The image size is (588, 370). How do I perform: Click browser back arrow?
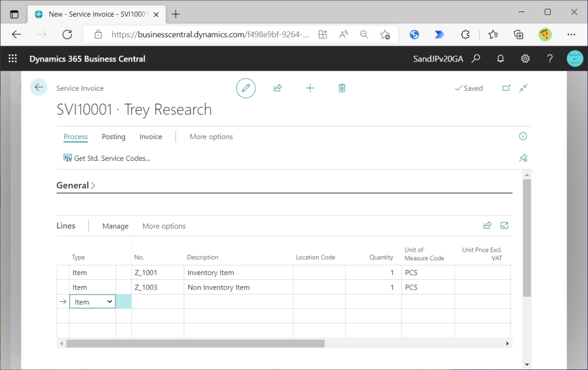click(17, 34)
